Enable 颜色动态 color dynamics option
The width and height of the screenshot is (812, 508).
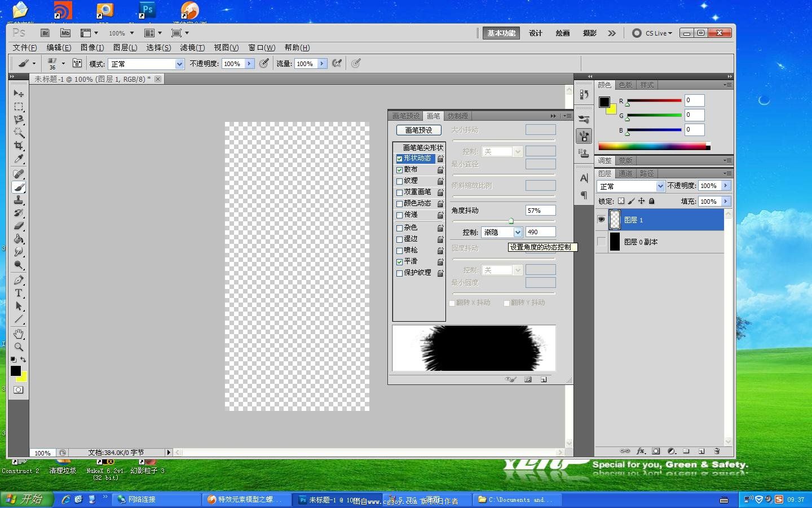click(x=400, y=204)
